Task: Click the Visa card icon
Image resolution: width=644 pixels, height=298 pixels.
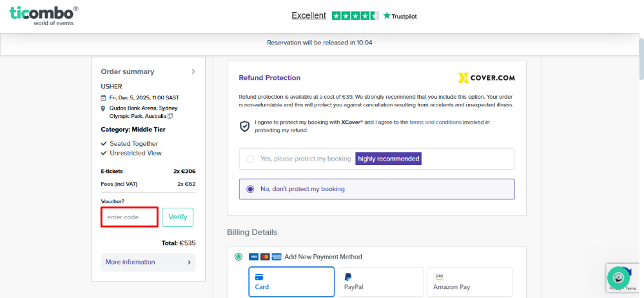Action: click(x=253, y=257)
